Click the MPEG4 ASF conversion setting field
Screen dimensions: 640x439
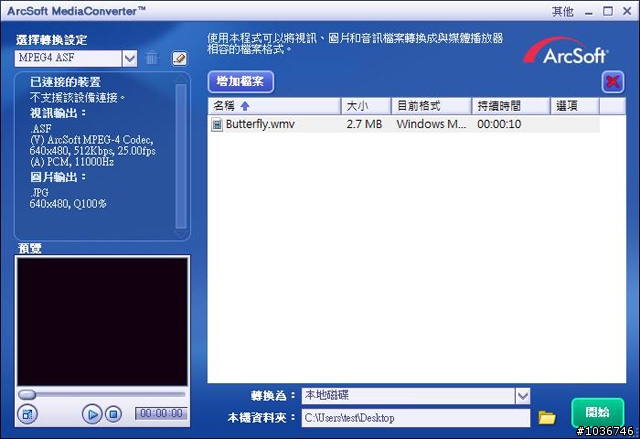68,58
